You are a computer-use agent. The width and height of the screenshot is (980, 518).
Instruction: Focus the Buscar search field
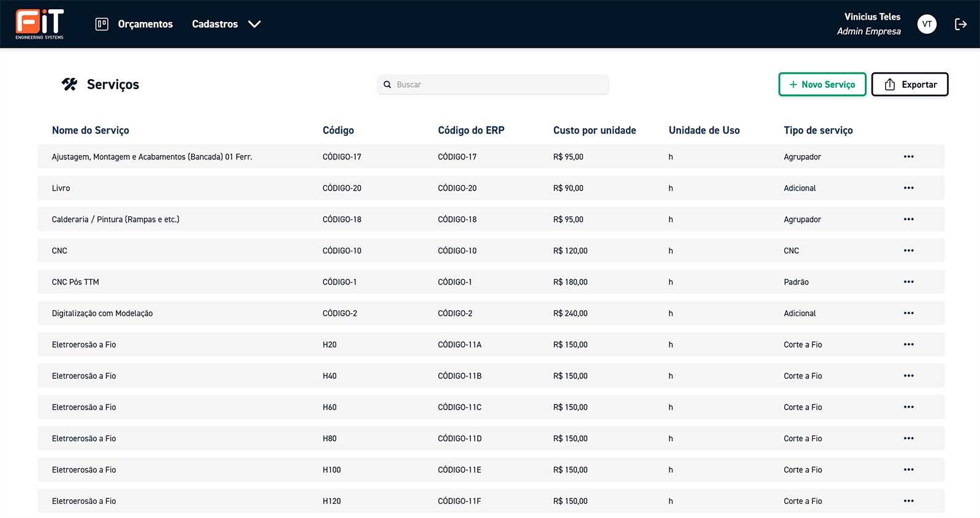499,85
